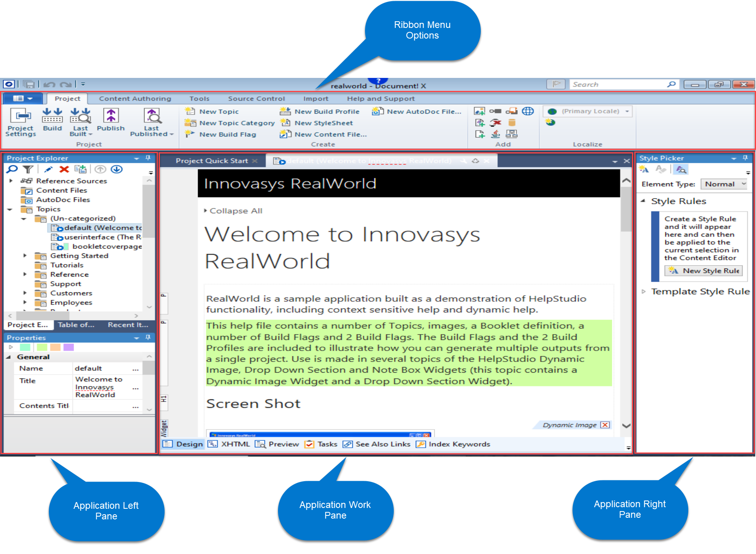Switch to Preview view

click(x=277, y=444)
